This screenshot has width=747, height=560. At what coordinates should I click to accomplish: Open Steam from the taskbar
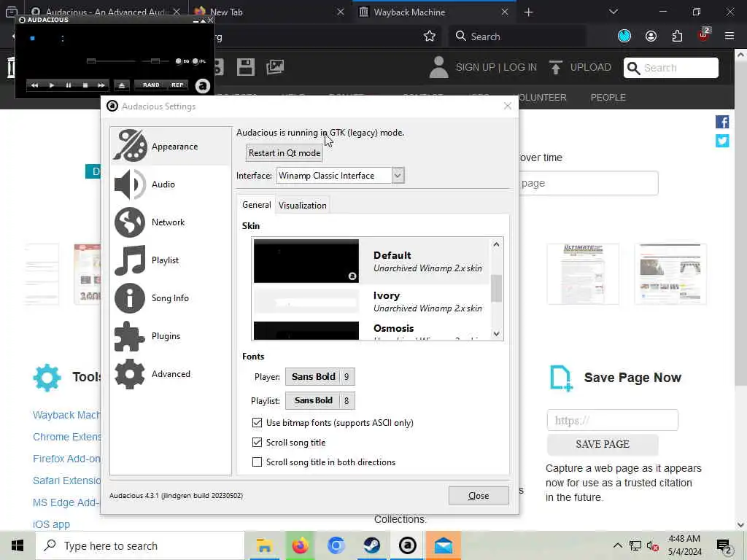[371, 545]
